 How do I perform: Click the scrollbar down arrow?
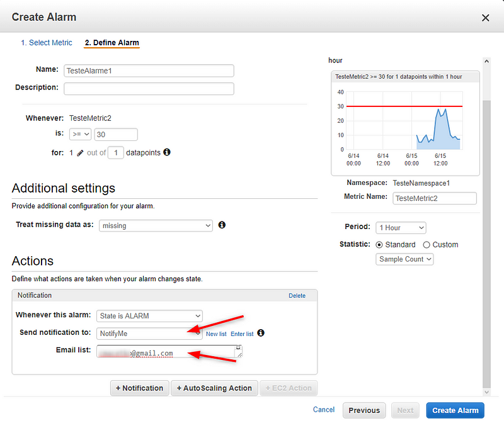coord(486,392)
